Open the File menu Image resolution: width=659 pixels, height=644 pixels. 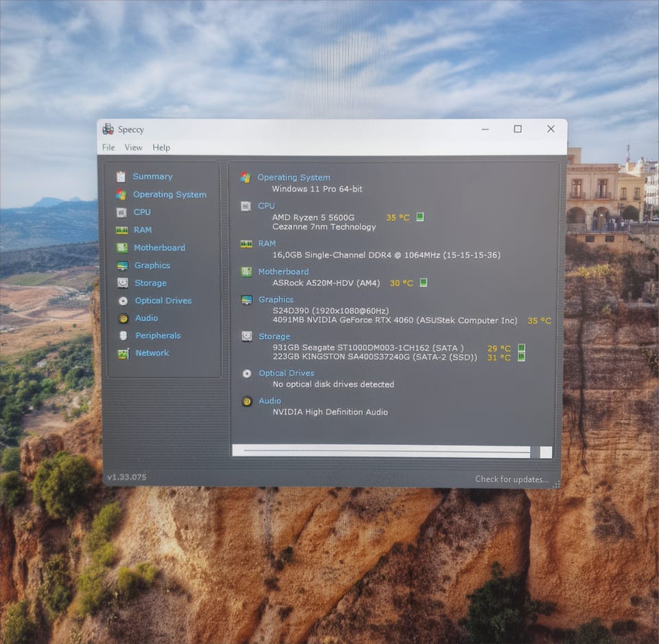point(108,148)
